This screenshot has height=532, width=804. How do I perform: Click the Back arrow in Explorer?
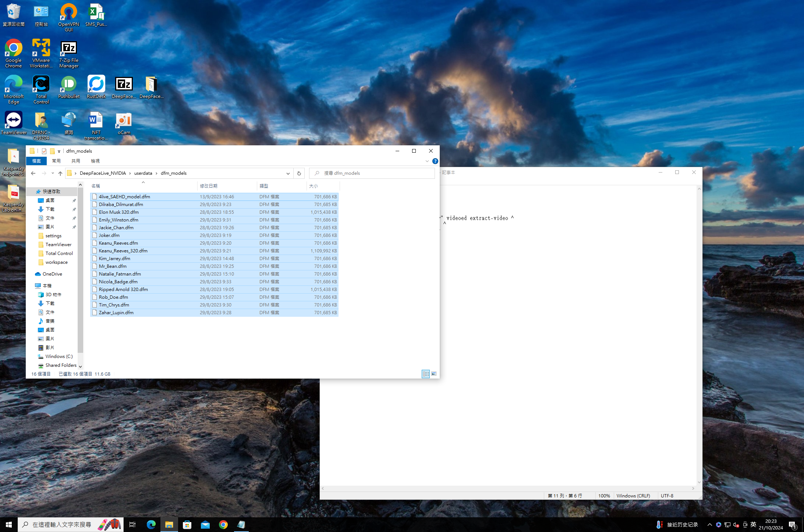pos(33,173)
